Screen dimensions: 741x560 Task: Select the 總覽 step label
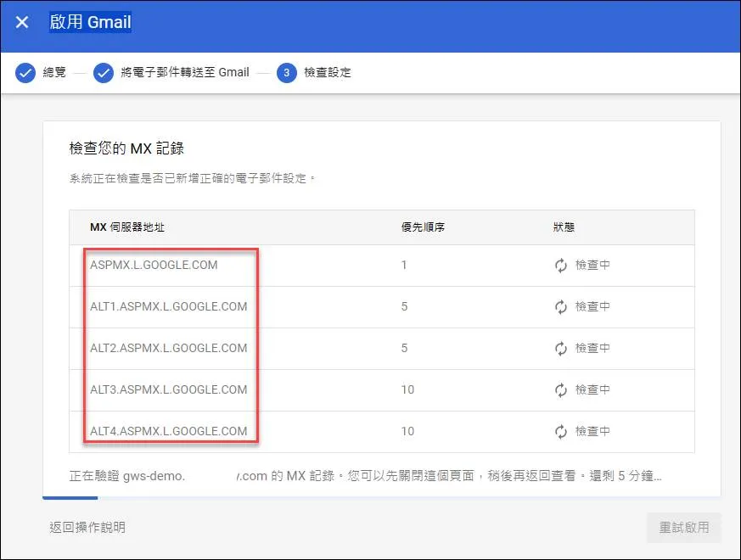(54, 72)
